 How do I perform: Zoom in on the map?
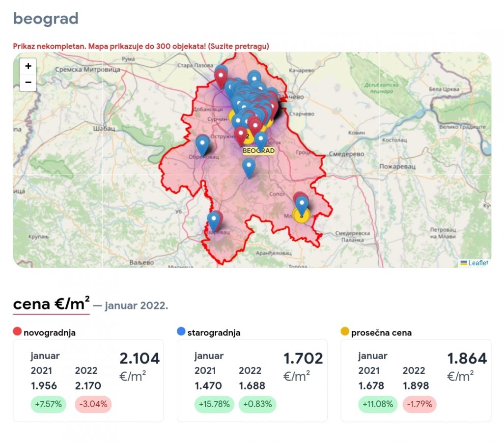[x=28, y=66]
